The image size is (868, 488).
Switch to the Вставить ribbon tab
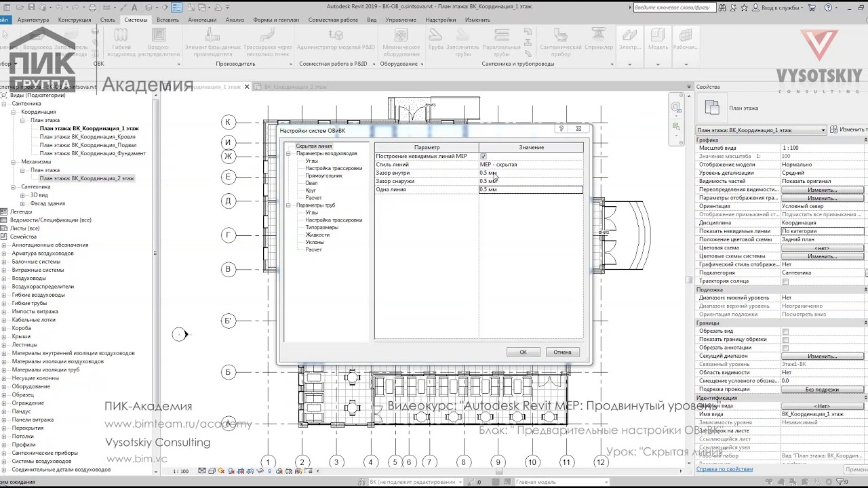click(167, 20)
